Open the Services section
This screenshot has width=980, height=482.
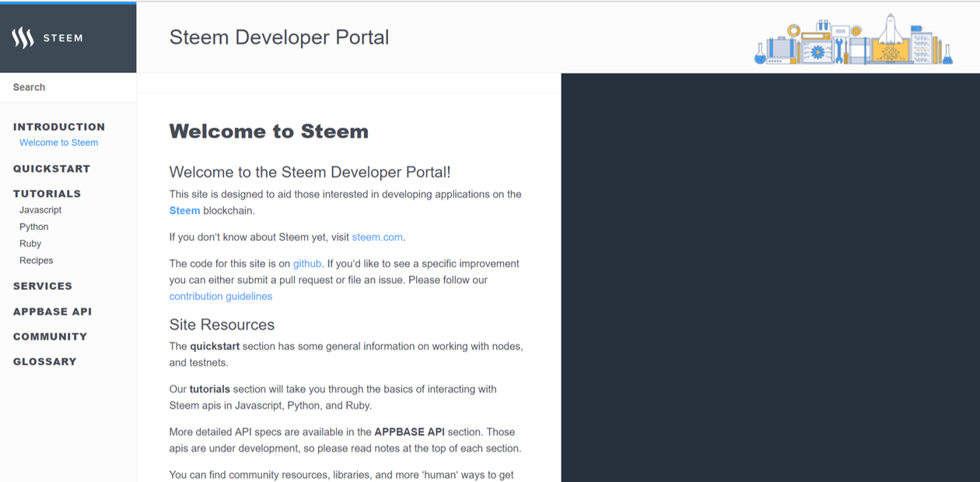point(43,286)
